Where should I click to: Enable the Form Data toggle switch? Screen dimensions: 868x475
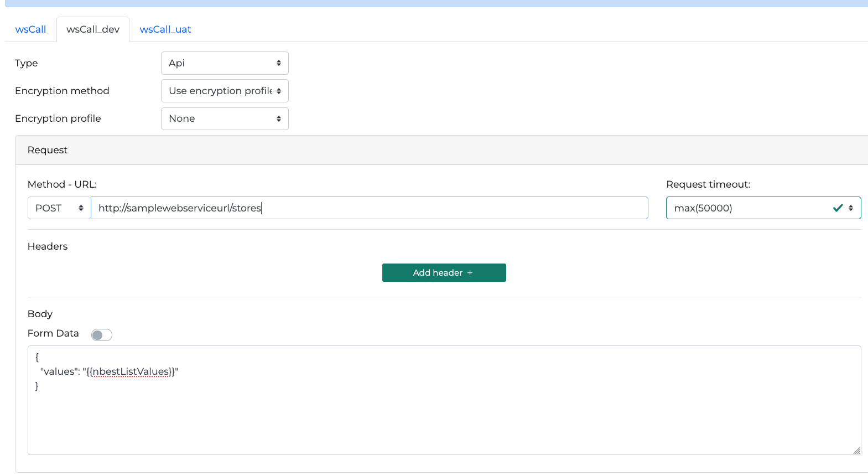tap(102, 335)
